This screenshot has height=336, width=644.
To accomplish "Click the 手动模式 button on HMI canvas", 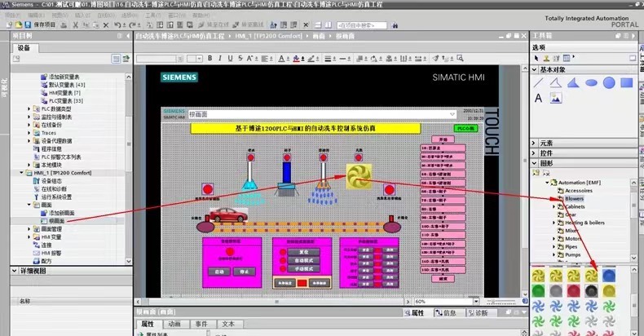I will tap(303, 268).
